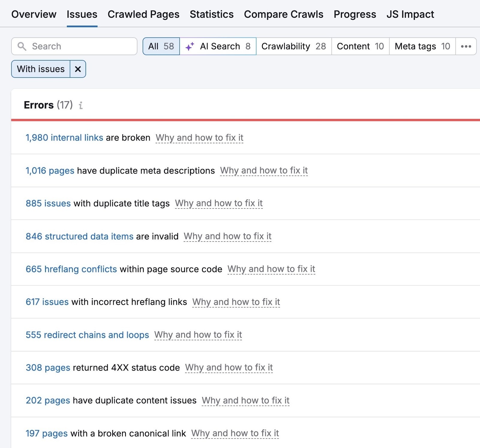Toggle the Content 10 filter

point(360,46)
